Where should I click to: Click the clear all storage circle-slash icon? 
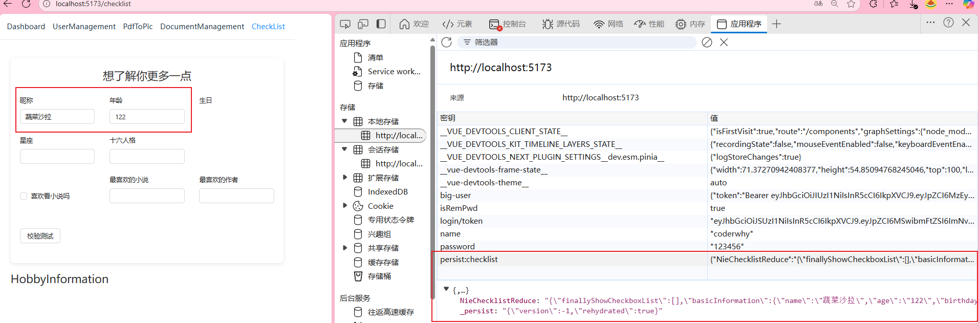(x=707, y=42)
